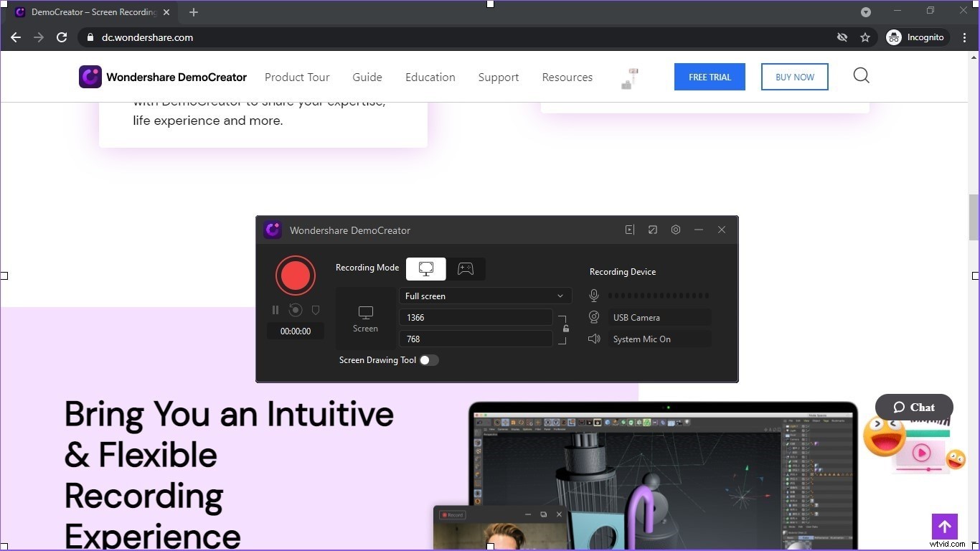The image size is (980, 551).
Task: Open the website search icon
Action: coord(861,76)
